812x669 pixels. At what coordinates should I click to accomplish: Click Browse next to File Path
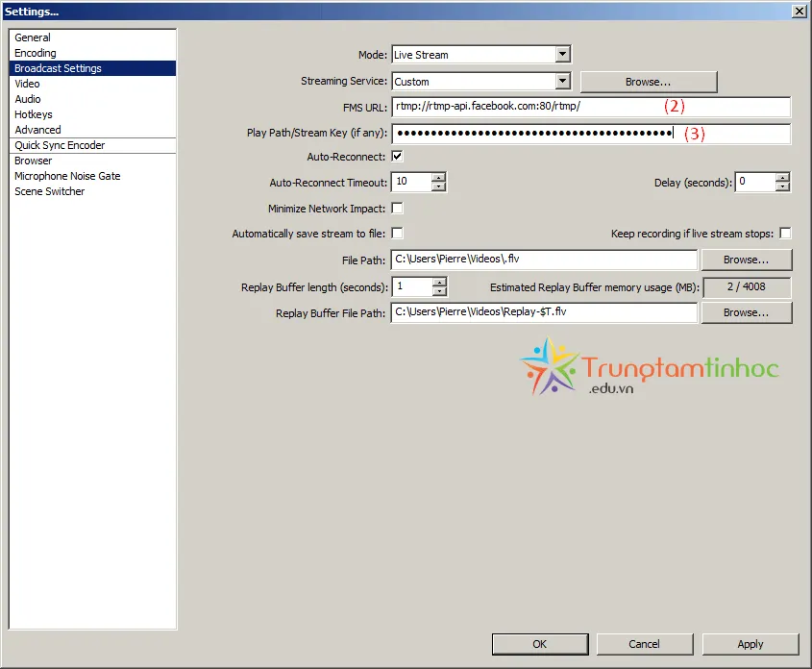point(747,260)
